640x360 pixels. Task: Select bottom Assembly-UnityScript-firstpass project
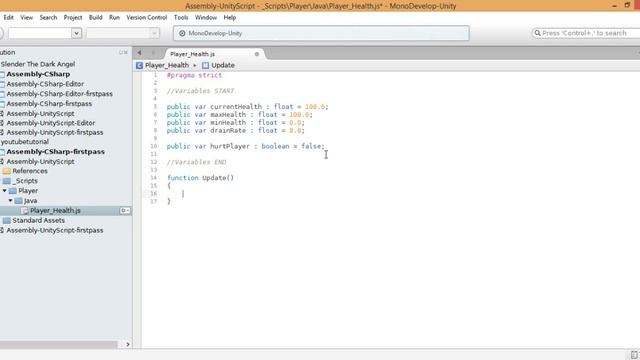(x=55, y=230)
